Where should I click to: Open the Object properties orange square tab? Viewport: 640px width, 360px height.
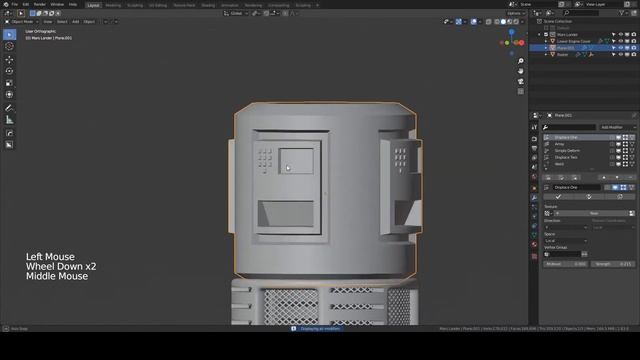(x=534, y=188)
